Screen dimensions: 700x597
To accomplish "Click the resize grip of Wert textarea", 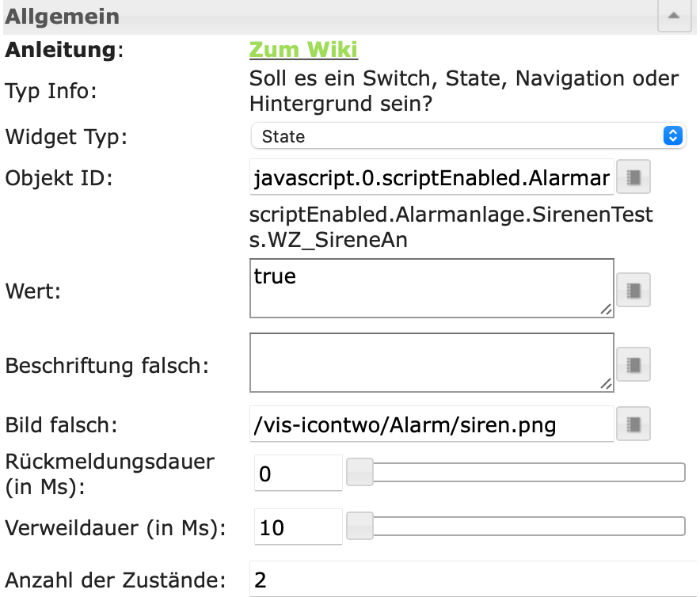I will (606, 310).
